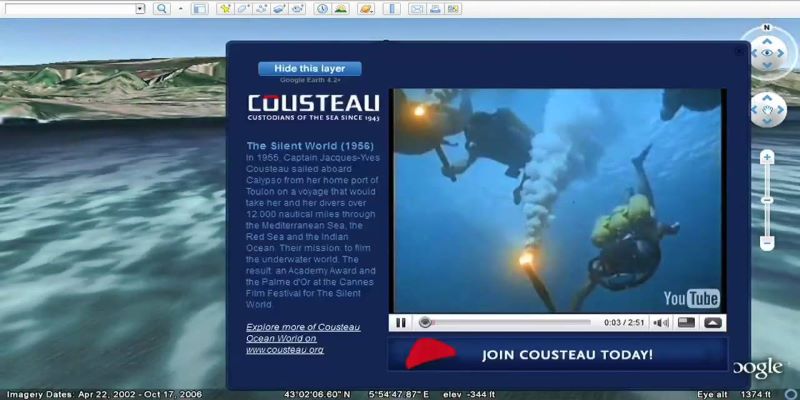
Task: Add a placemark with the pushpin icon
Action: (x=225, y=9)
